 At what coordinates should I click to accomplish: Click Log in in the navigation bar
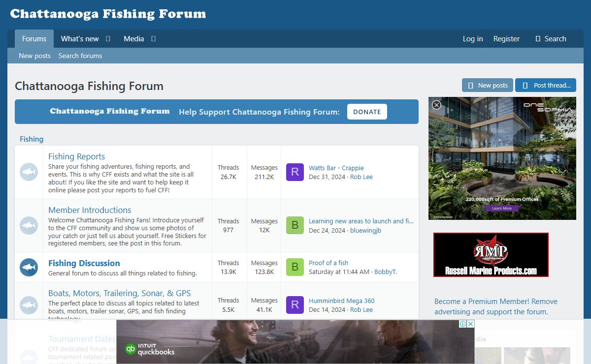[473, 39]
